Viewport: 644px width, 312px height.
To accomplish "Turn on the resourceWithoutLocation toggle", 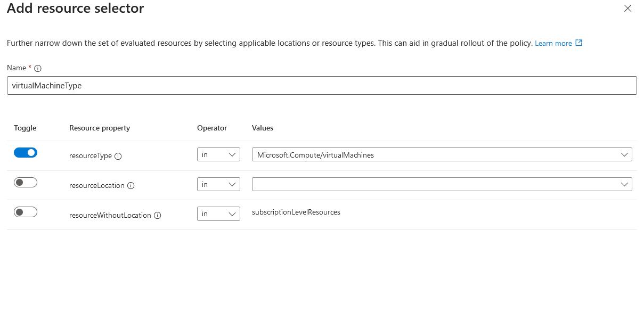I will (x=26, y=212).
